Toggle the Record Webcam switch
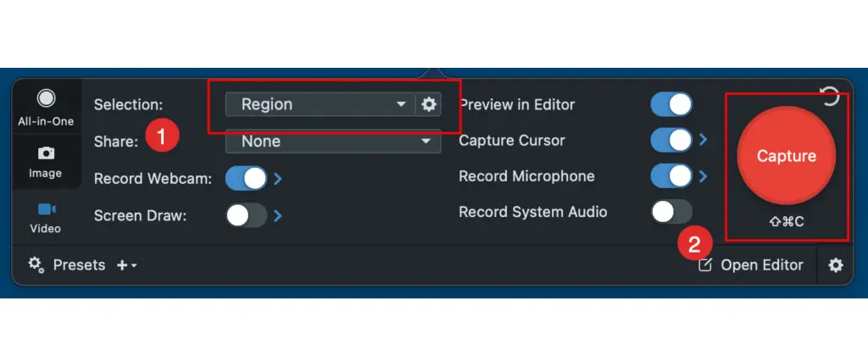 246,179
